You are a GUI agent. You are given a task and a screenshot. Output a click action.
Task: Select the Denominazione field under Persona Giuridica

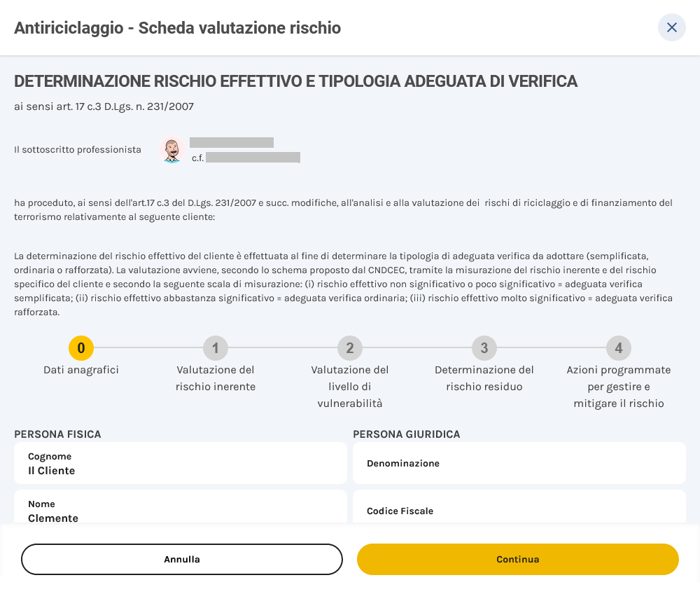[x=518, y=463]
